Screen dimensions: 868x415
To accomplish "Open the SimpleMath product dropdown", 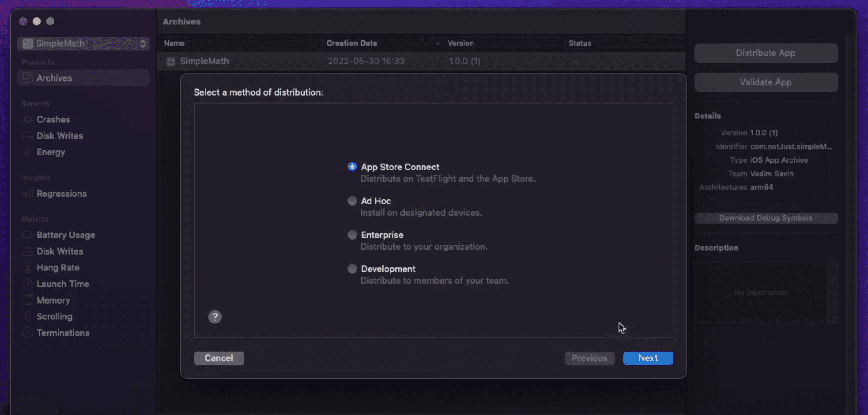I will 83,43.
